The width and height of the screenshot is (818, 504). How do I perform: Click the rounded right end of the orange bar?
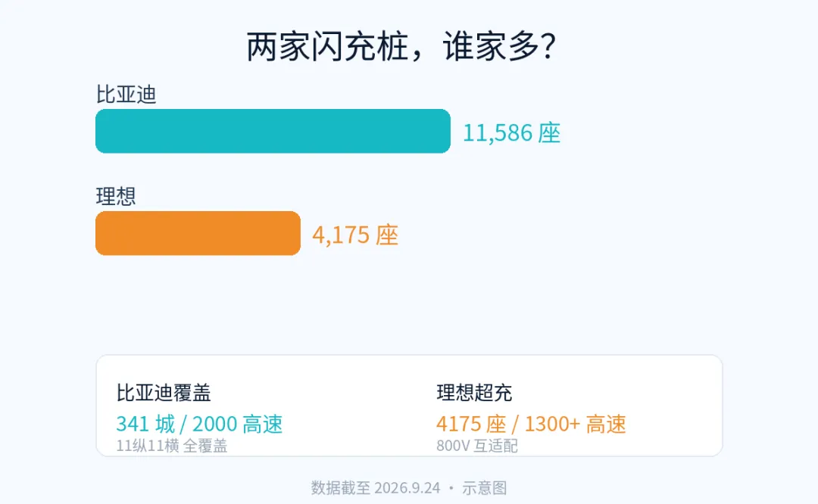tap(294, 233)
